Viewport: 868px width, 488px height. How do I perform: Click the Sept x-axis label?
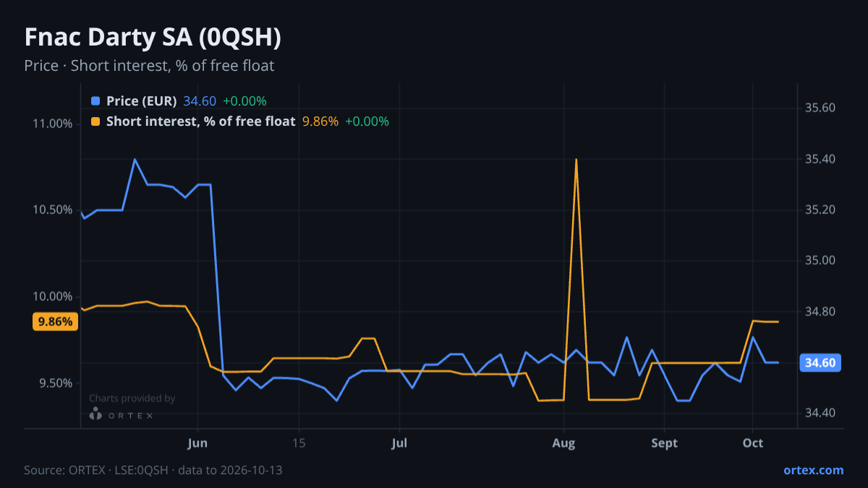(x=664, y=443)
